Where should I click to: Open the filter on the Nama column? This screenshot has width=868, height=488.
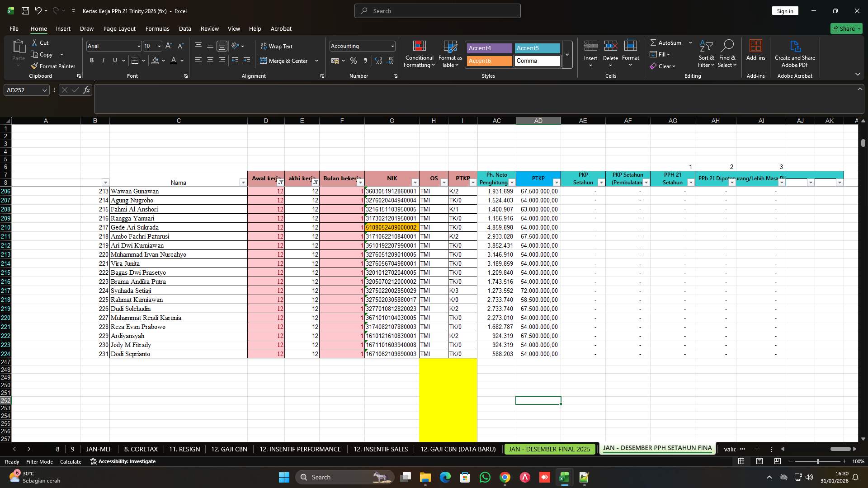243,182
